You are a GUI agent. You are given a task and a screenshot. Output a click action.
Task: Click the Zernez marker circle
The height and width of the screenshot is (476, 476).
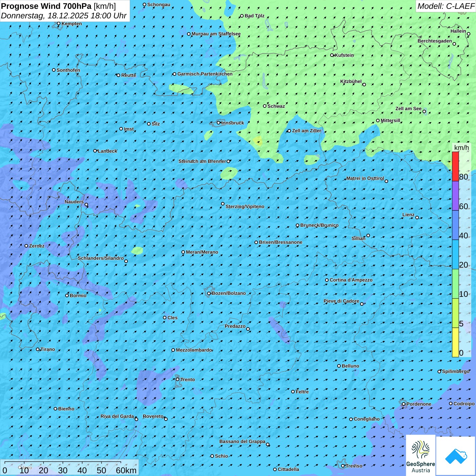click(x=27, y=246)
